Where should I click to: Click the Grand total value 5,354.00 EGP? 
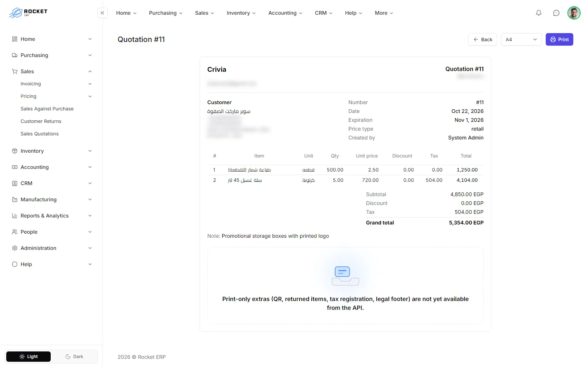pyautogui.click(x=466, y=223)
